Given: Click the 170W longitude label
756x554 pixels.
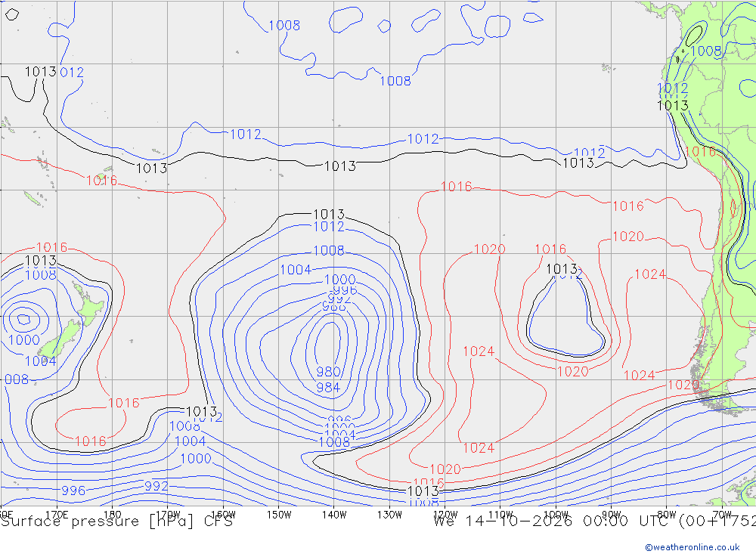Looking at the screenshot, I should pyautogui.click(x=168, y=515).
